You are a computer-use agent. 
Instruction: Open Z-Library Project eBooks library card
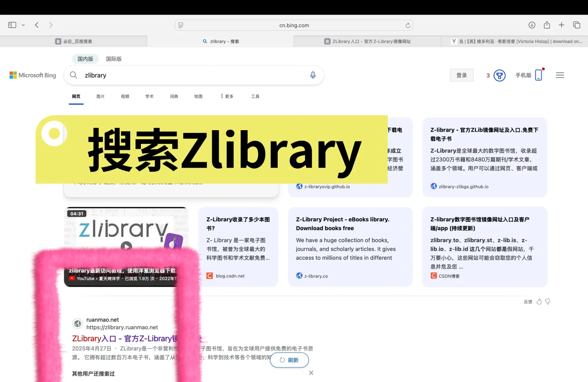click(x=350, y=247)
